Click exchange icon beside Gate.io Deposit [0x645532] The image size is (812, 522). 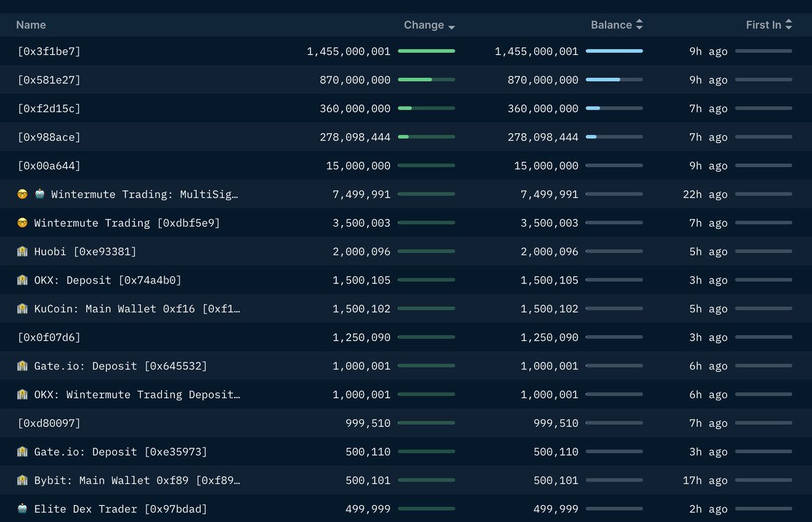(x=22, y=366)
